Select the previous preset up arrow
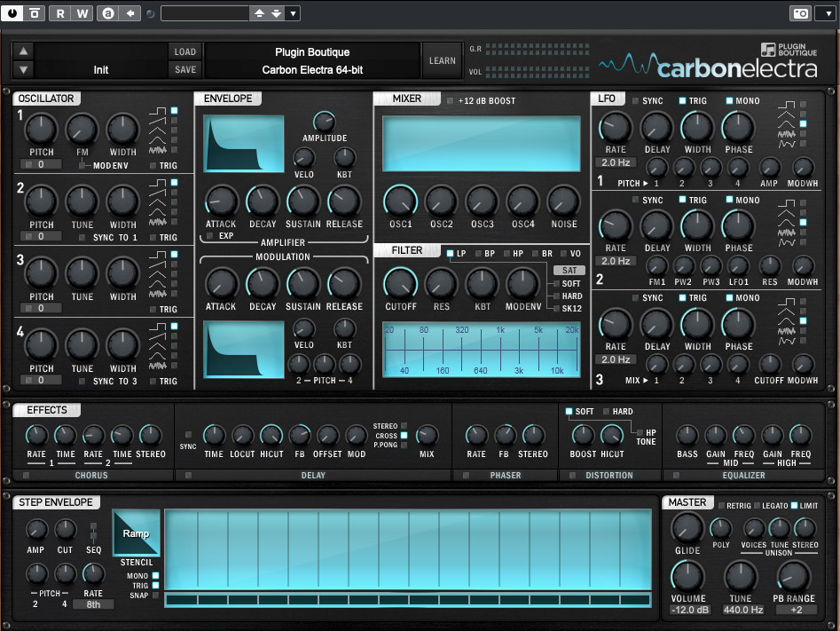This screenshot has height=631, width=840. pyautogui.click(x=24, y=51)
